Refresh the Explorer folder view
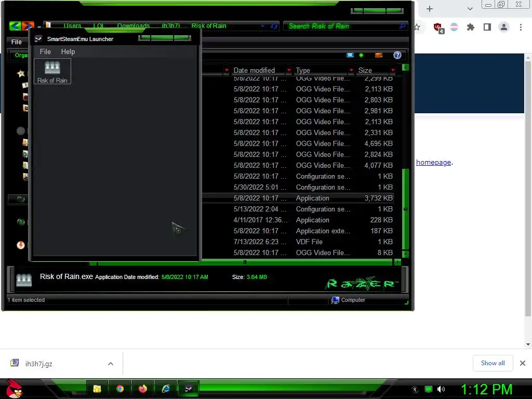This screenshot has width=532, height=399. click(x=274, y=26)
